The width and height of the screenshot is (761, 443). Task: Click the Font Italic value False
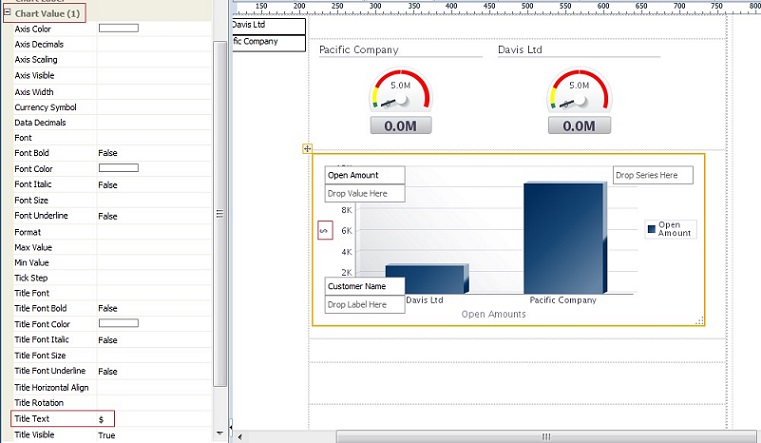[x=108, y=185]
